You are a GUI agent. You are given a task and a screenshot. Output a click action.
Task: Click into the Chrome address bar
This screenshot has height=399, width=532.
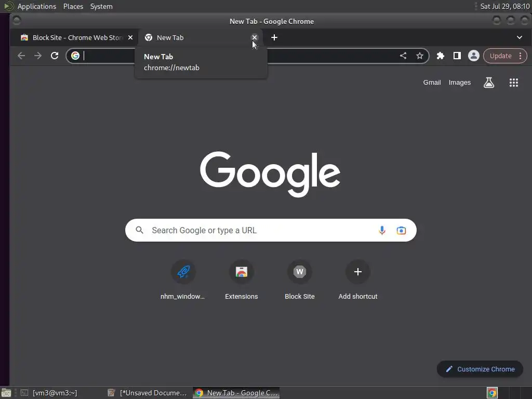pos(248,56)
